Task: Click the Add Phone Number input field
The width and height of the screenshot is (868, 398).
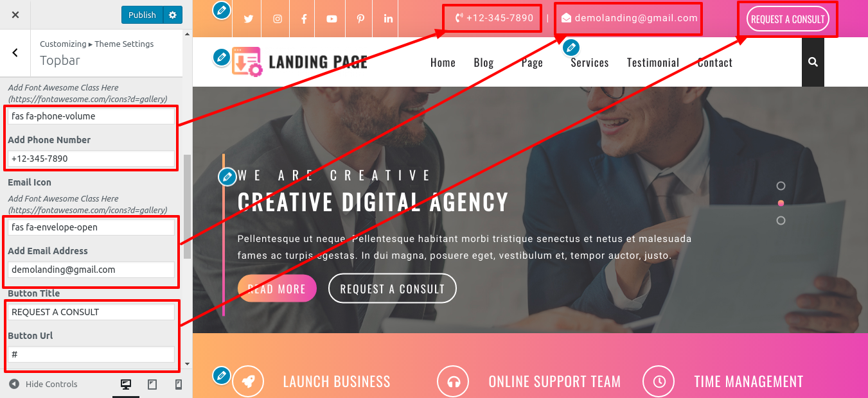Action: [x=91, y=159]
